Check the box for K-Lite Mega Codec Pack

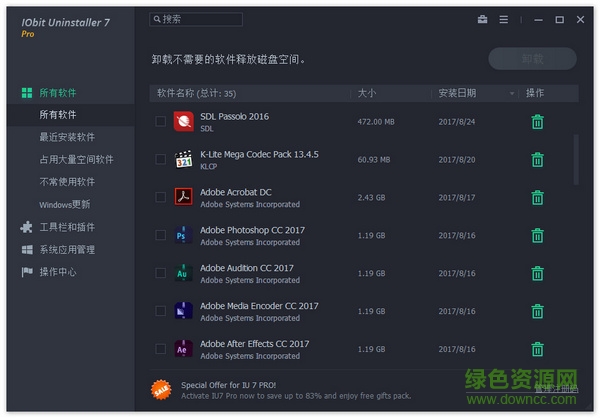[160, 159]
